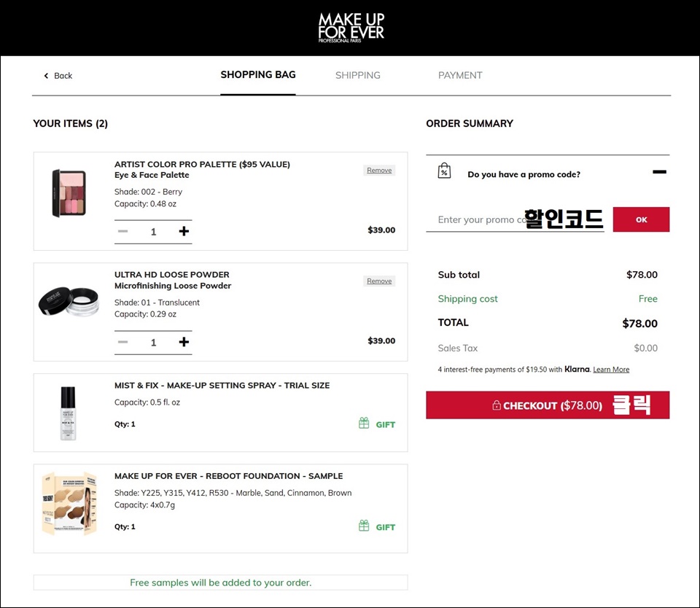Viewport: 700px width, 608px height.
Task: Open Klarna Learn More link
Action: coord(611,370)
